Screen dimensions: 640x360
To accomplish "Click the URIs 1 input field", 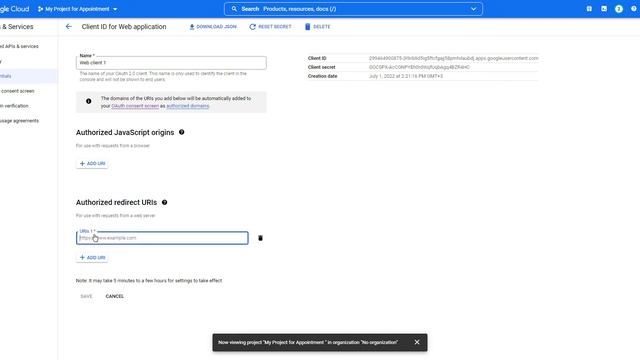I will click(x=162, y=238).
